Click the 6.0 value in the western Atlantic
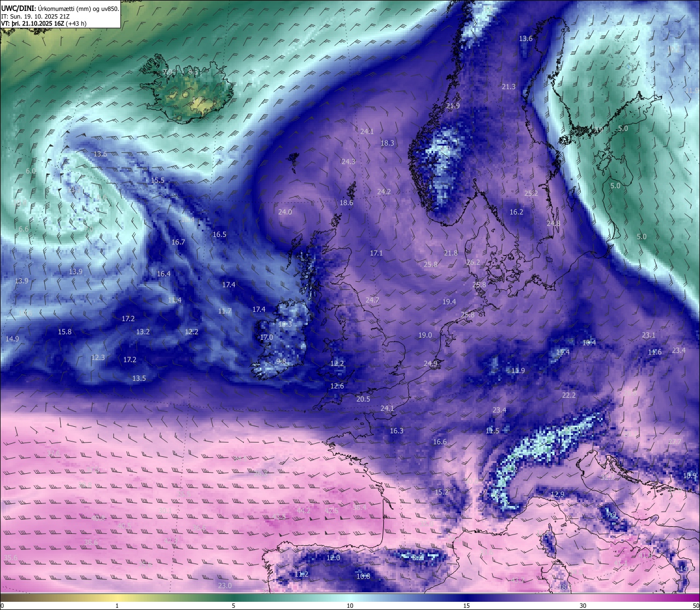Viewport: 700px width, 610px height. [x=31, y=171]
